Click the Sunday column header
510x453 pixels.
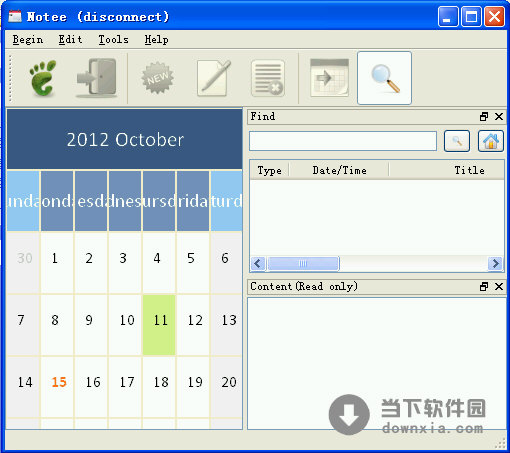23,201
